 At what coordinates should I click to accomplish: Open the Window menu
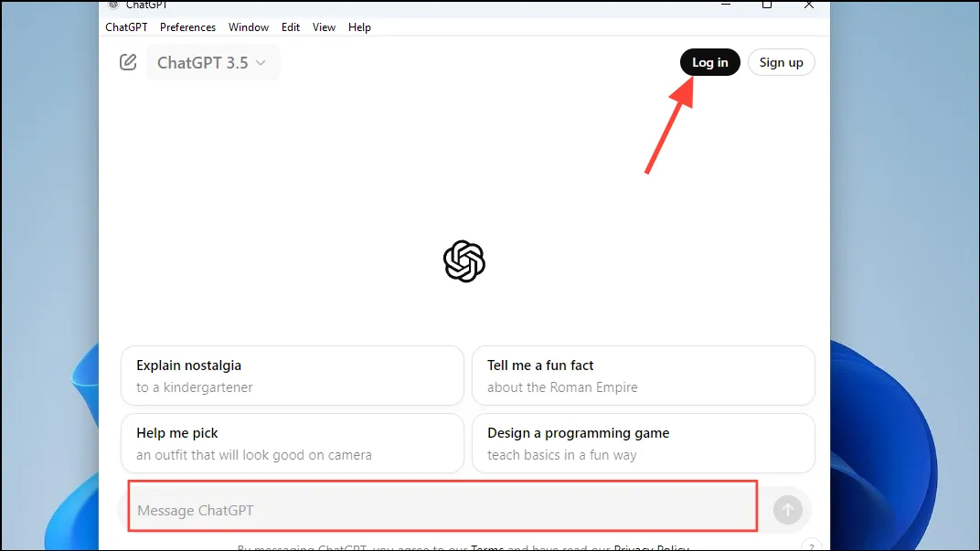[249, 27]
